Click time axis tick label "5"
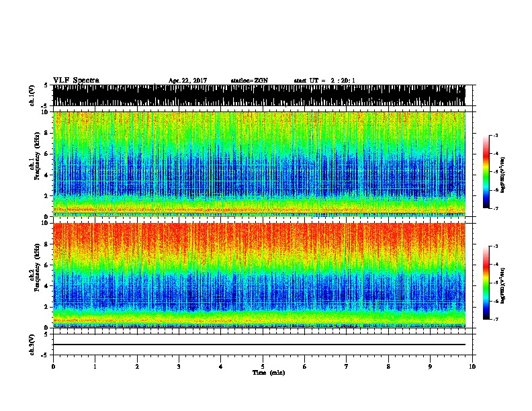Image resolution: width=532 pixels, height=411 pixels. coord(263,367)
